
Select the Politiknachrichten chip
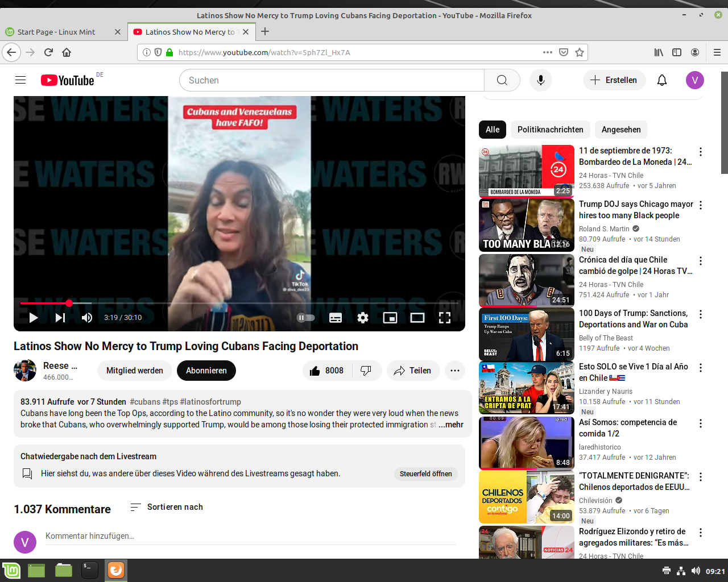coord(551,130)
